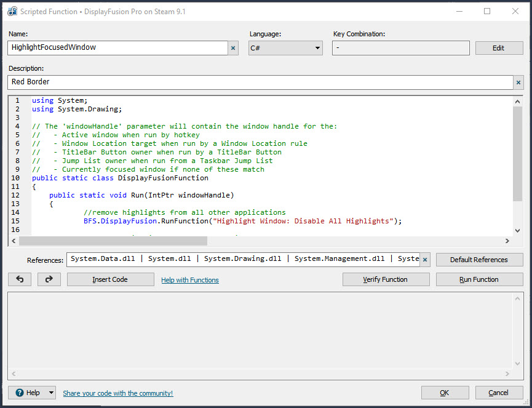Click the Insert Code button
The width and height of the screenshot is (532, 408).
click(x=110, y=279)
